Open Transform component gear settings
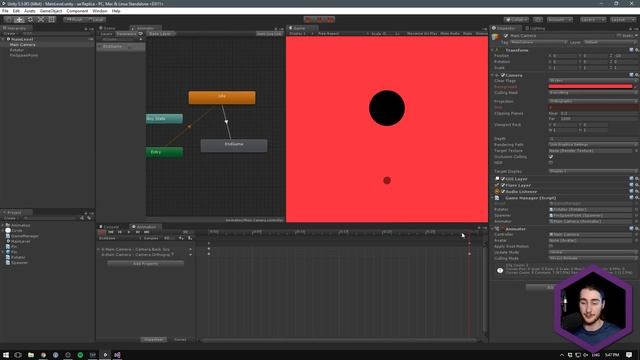The height and width of the screenshot is (360, 640). tap(636, 50)
